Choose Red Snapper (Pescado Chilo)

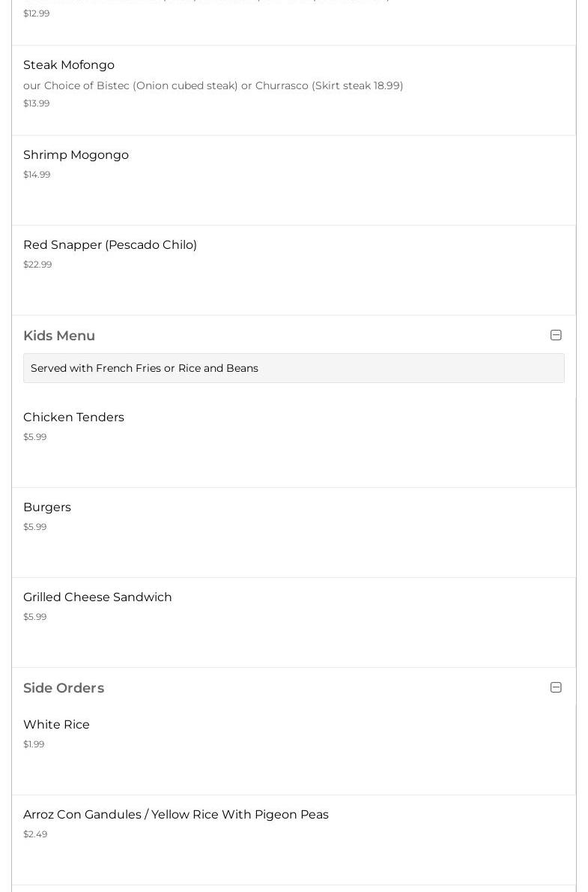pos(110,245)
